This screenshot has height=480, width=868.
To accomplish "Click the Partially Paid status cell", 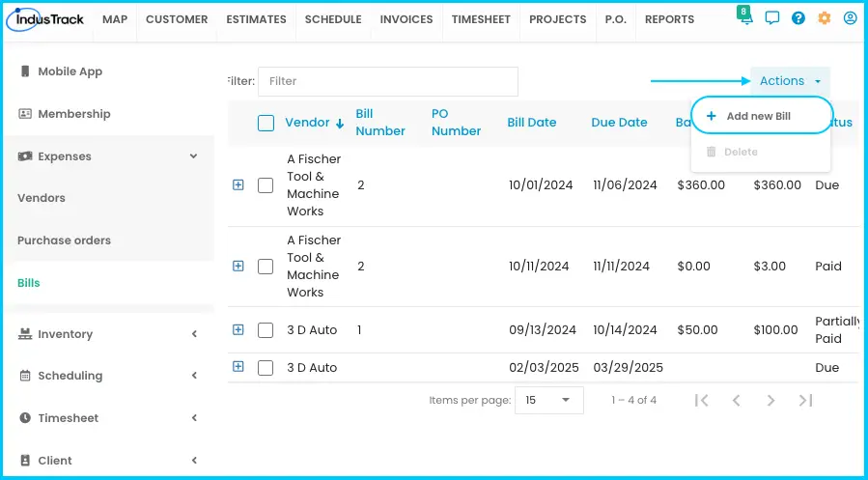I will click(x=837, y=330).
